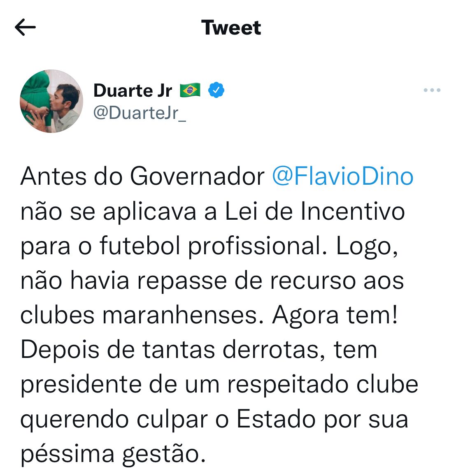Open Duarte Jr's profile picture

click(51, 101)
